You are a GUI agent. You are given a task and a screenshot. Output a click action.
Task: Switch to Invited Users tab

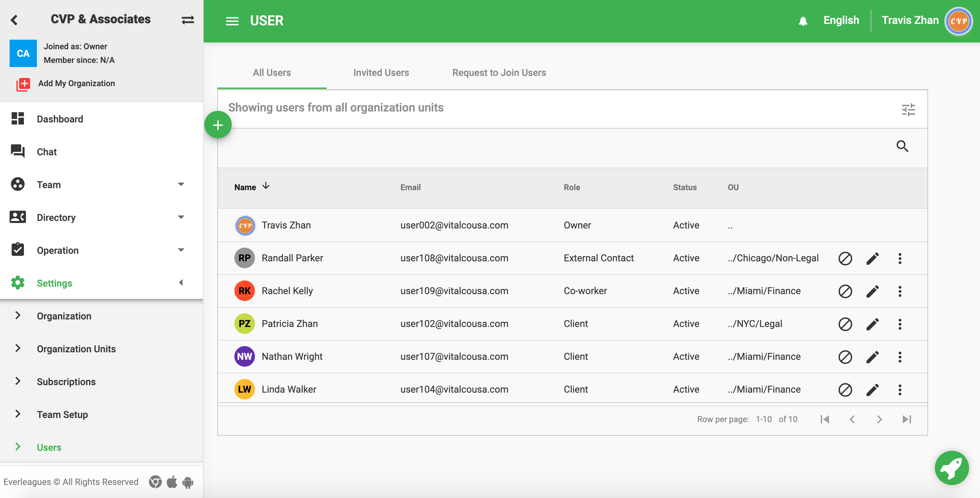381,72
